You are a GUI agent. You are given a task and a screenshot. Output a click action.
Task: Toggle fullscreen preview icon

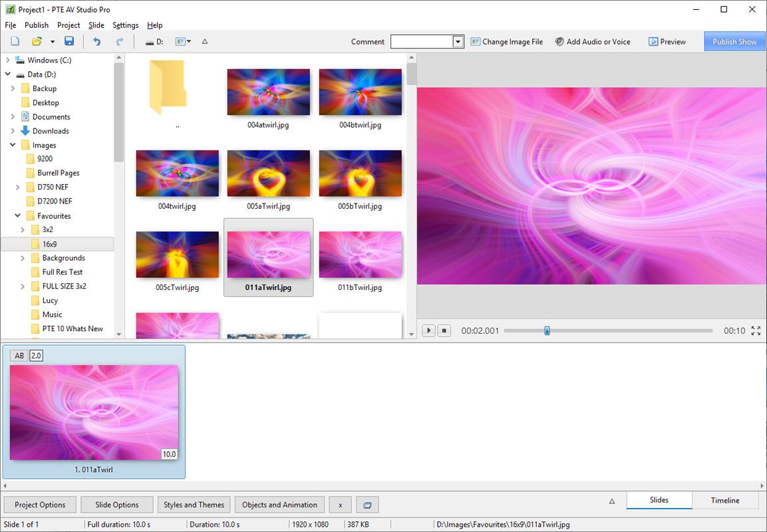tap(756, 331)
